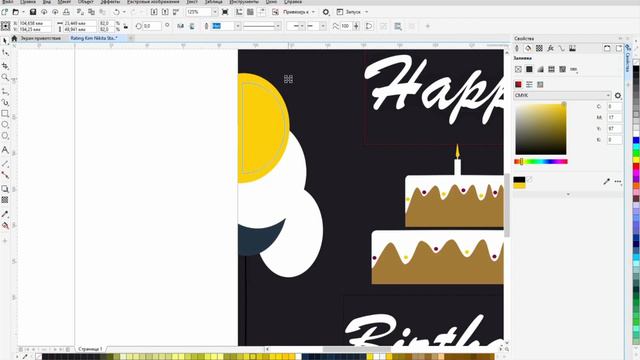Choose Uniform fill type
The height and width of the screenshot is (360, 640).
pos(529,69)
